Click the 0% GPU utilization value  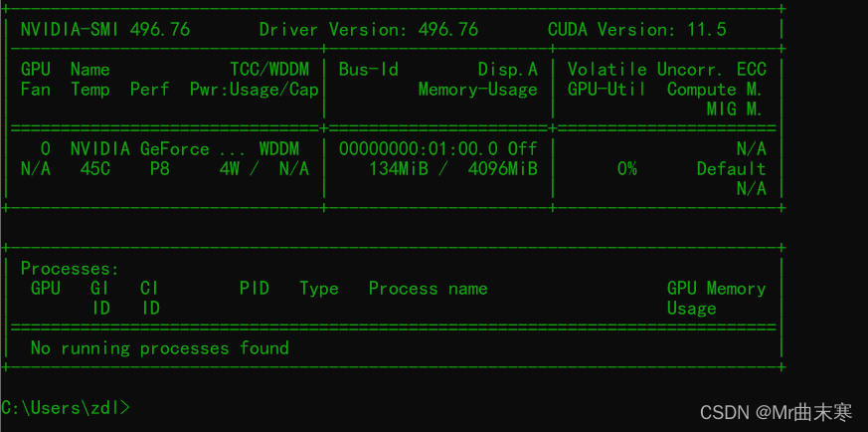626,169
